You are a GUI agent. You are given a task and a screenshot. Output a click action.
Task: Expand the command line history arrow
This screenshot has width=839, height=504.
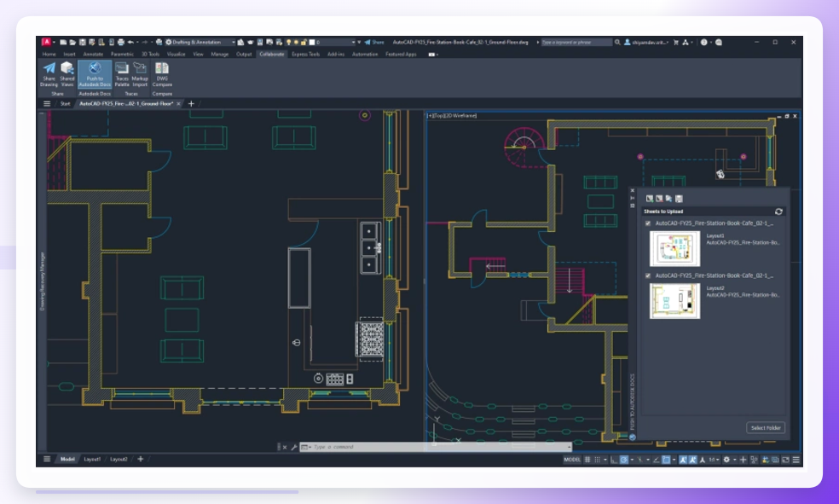point(569,447)
